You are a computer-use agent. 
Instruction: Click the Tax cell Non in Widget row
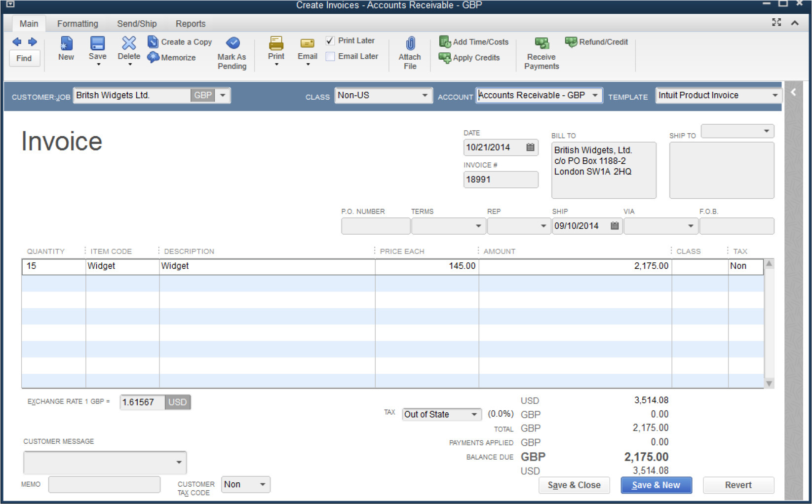746,266
